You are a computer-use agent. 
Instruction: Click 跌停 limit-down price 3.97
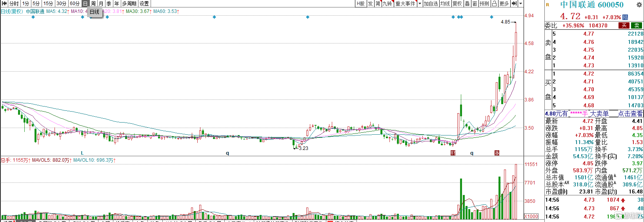click(637, 163)
